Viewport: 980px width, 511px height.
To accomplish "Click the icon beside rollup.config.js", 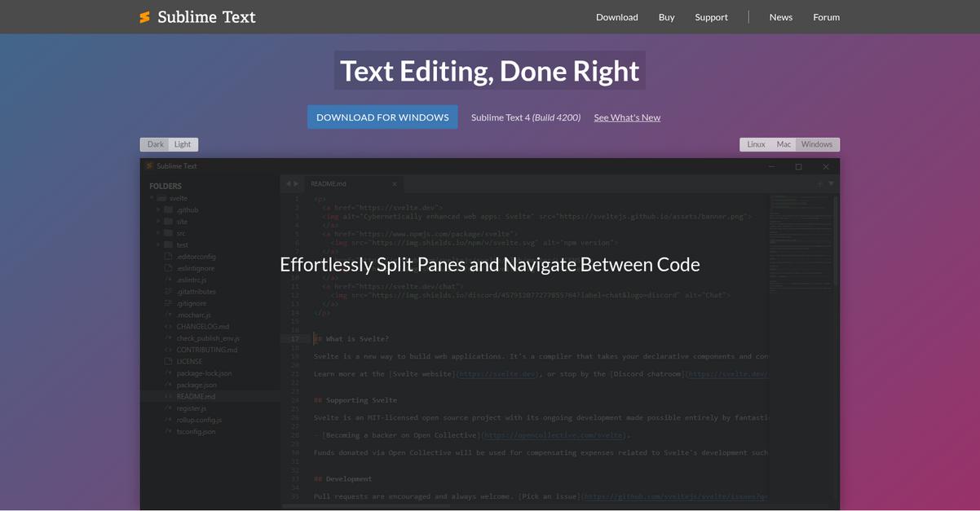I will coord(169,420).
